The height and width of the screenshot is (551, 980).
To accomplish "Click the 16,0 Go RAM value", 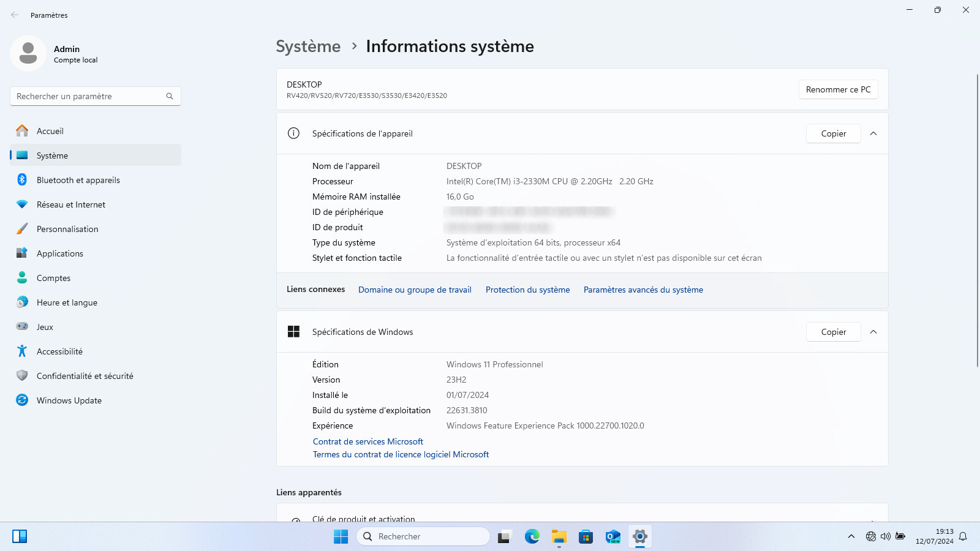I will [x=460, y=197].
